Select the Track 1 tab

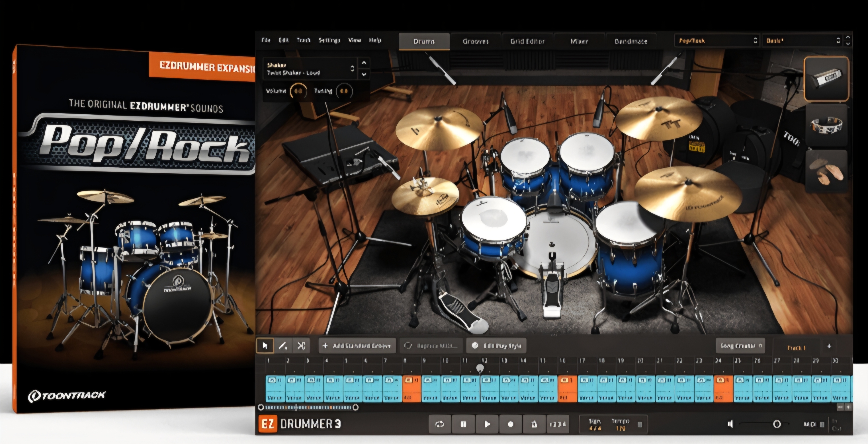[797, 348]
